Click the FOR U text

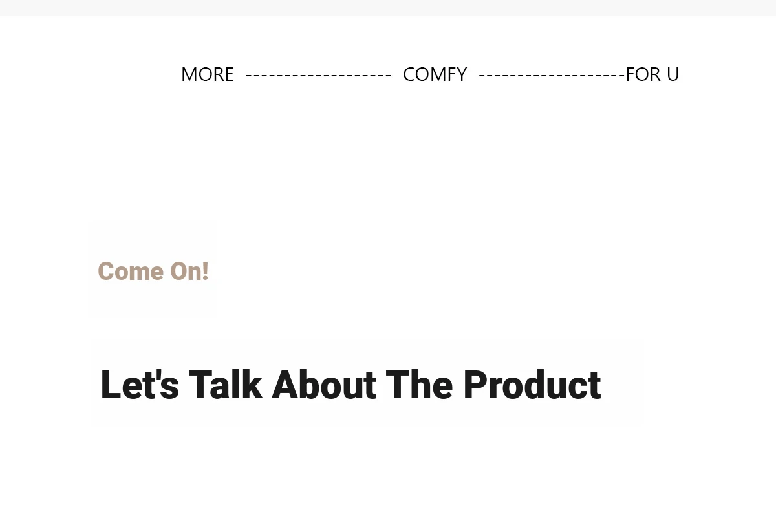(x=652, y=74)
